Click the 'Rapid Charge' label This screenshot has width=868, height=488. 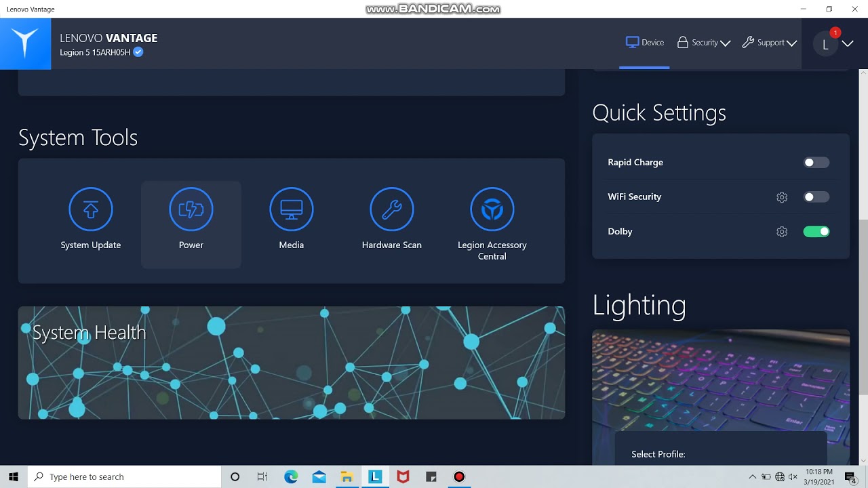(635, 163)
